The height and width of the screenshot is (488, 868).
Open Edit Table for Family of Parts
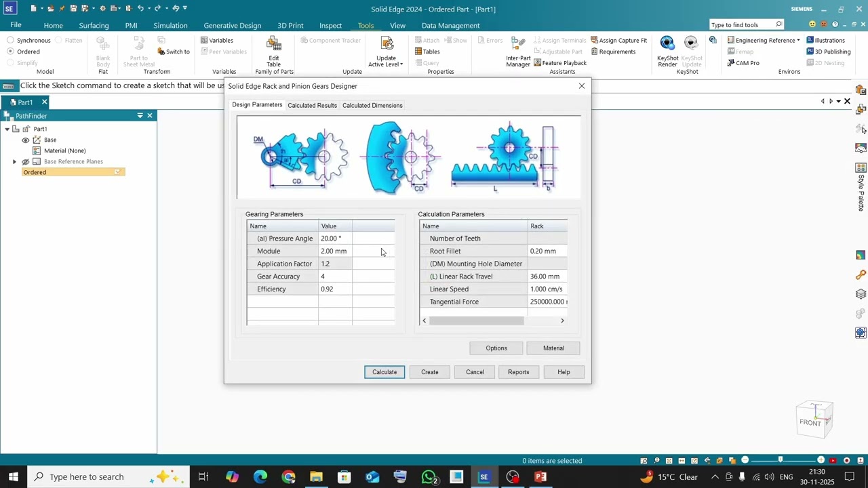coord(274,52)
